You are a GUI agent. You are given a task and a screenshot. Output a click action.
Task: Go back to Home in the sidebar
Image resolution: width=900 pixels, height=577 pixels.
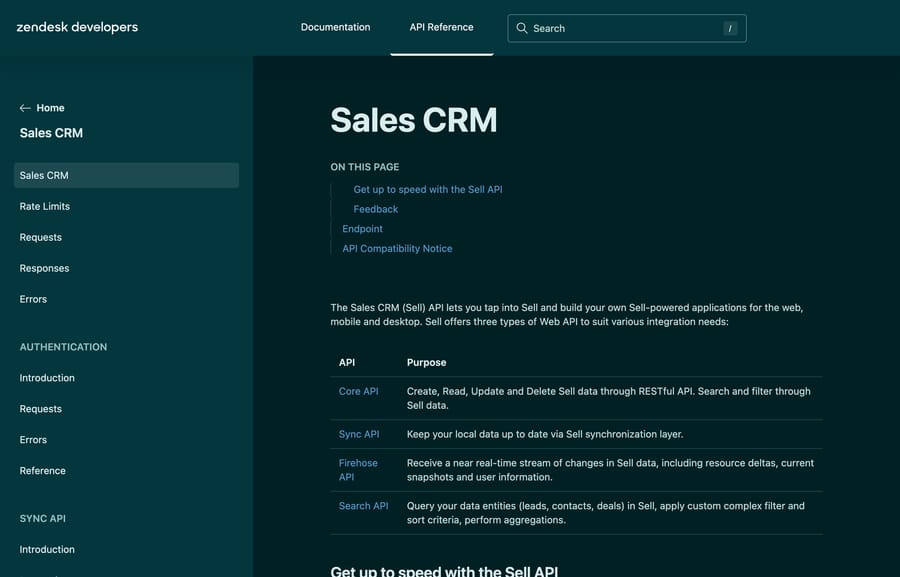(50, 108)
